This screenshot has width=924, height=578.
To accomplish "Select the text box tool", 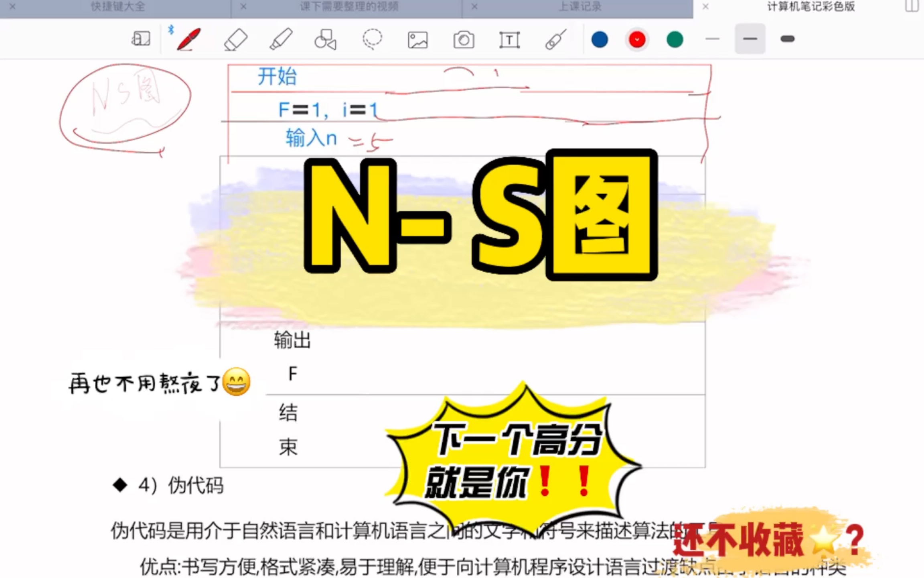I will pos(509,40).
